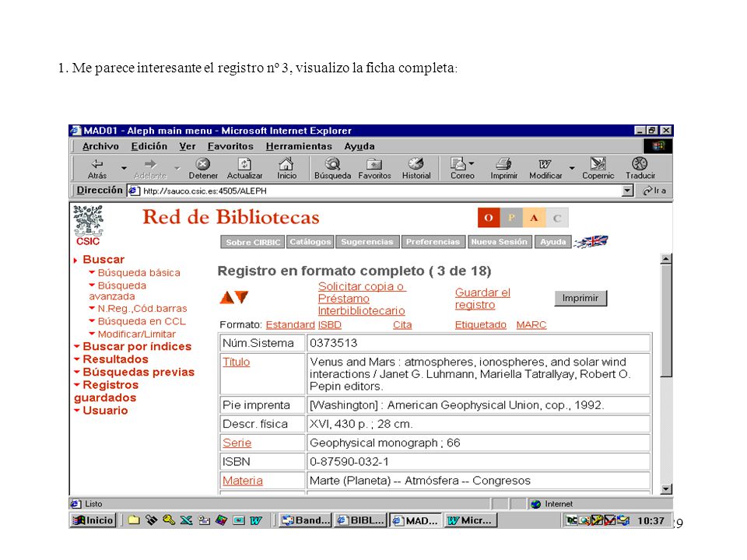Viewport: 747px width, 560px height.
Task: Show the previous record with the up triangle
Action: [226, 298]
